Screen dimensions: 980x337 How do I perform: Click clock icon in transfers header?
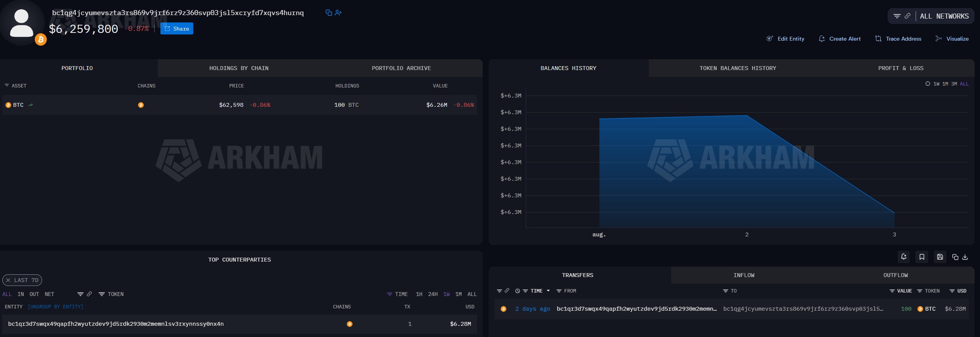pos(517,291)
